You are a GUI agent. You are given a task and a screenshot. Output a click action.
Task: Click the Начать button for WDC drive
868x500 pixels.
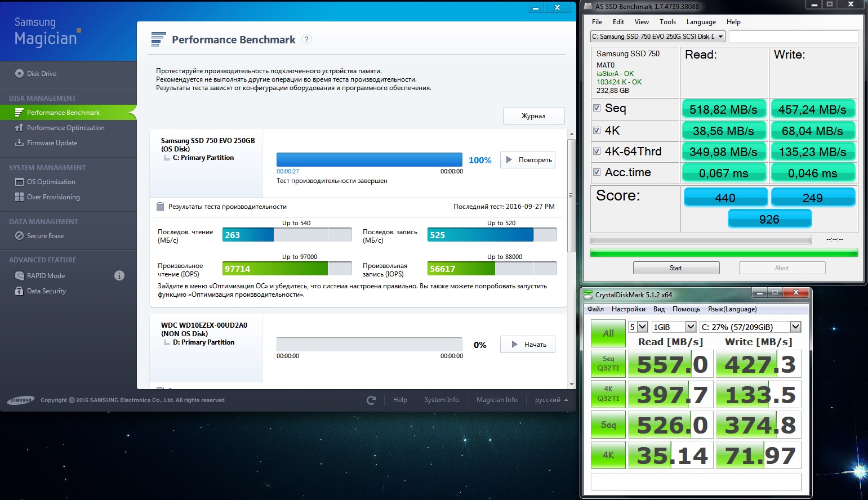528,345
